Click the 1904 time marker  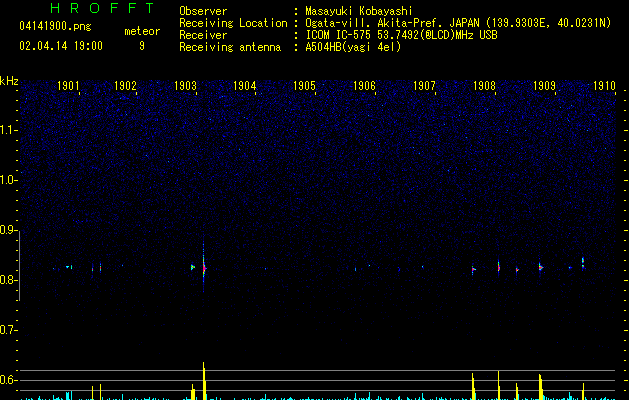(x=245, y=86)
